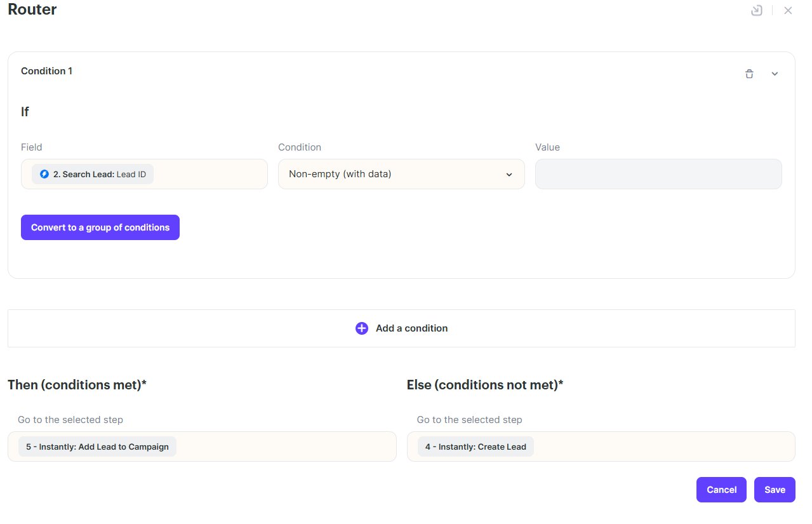
Task: Click the Then (conditions met) heading
Action: click(77, 385)
